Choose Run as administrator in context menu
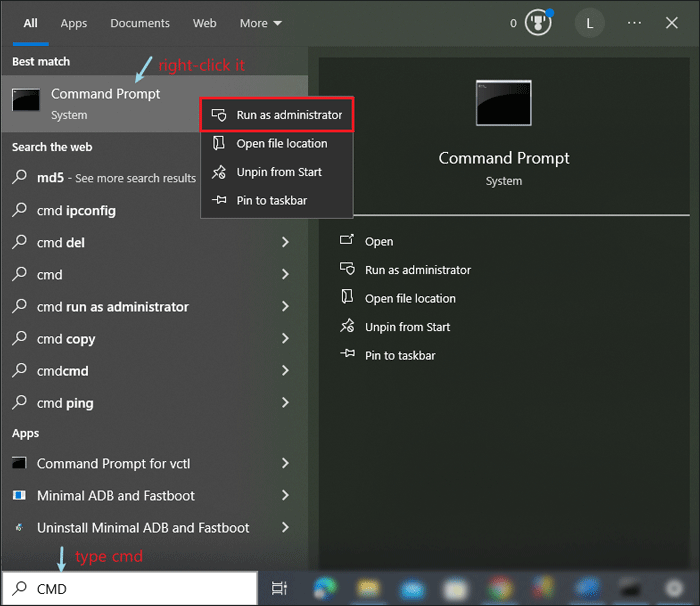This screenshot has height=606, width=700. tap(277, 115)
